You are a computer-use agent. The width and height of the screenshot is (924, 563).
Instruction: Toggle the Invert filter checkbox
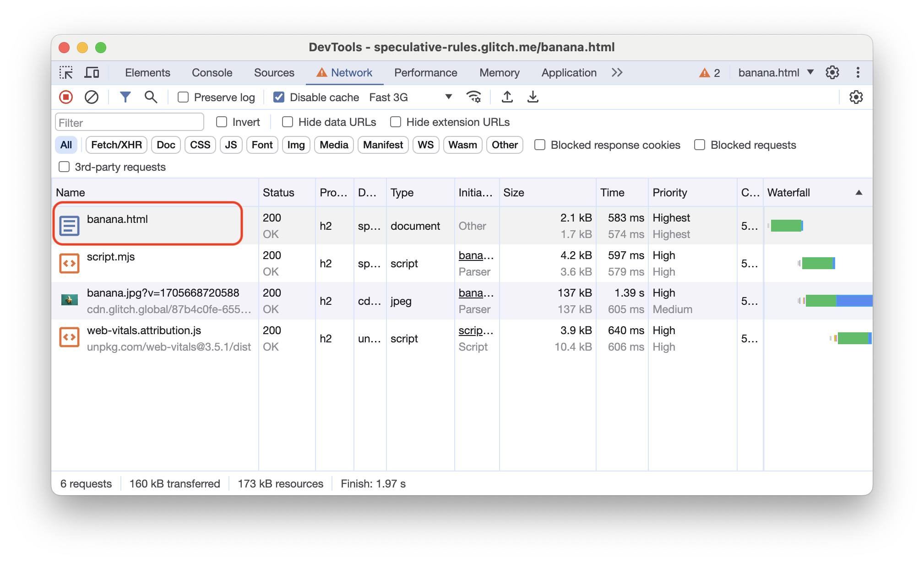point(221,121)
